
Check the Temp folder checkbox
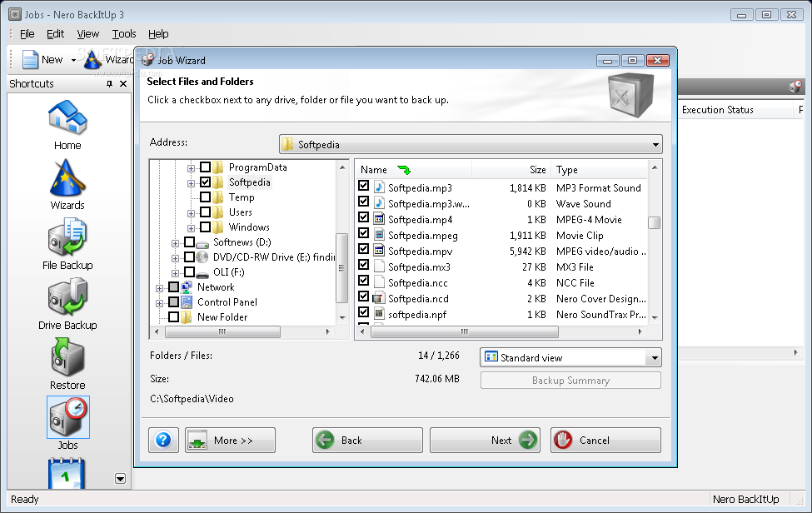[x=205, y=197]
